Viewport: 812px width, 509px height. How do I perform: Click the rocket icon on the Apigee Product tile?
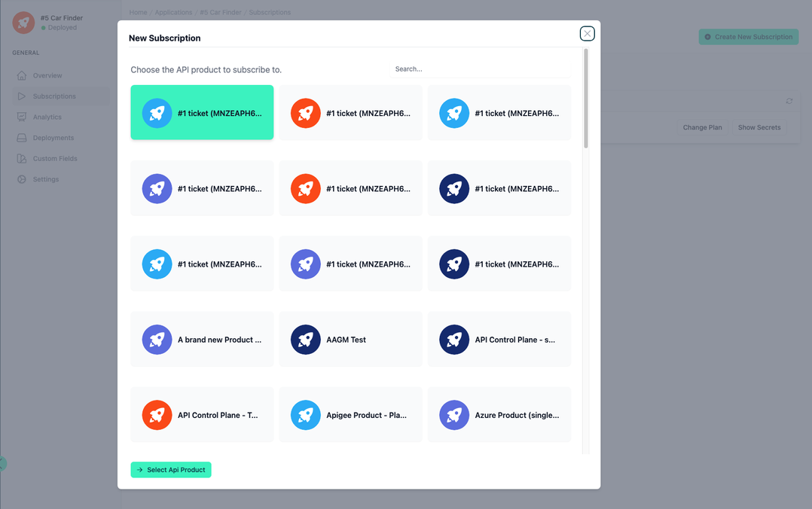[305, 415]
